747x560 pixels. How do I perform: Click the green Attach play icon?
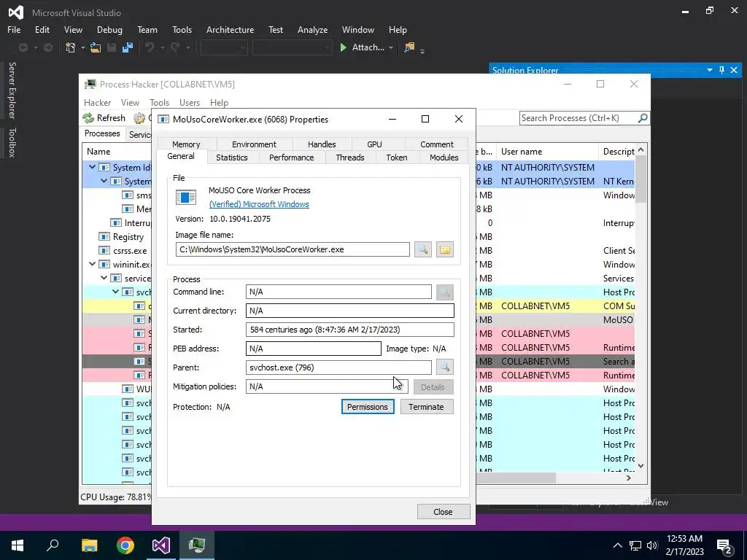pos(343,47)
